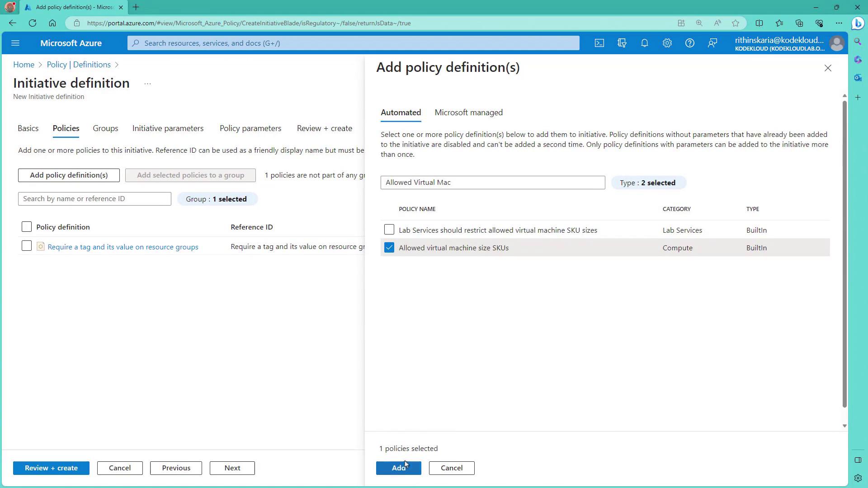Open the ellipsis menu beside Initiative definition

click(x=147, y=84)
